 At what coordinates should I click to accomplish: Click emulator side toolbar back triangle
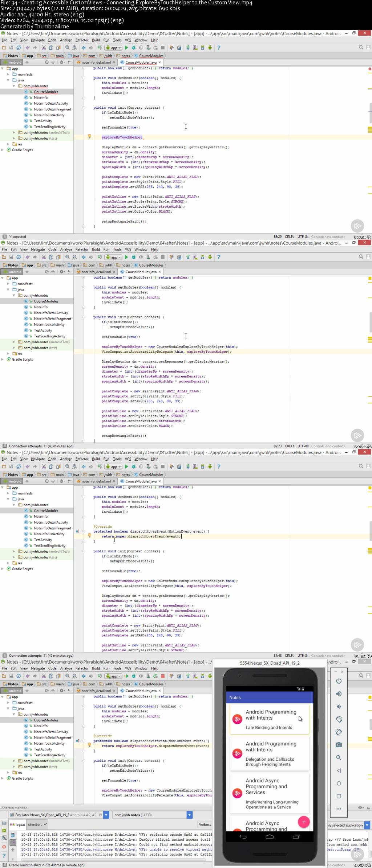tap(339, 771)
